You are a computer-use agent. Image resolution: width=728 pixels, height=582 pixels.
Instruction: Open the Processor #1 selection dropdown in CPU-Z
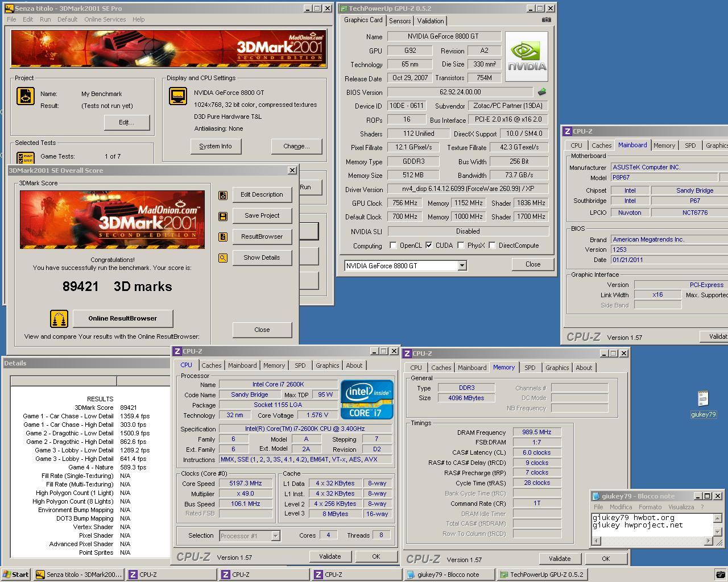tap(275, 535)
